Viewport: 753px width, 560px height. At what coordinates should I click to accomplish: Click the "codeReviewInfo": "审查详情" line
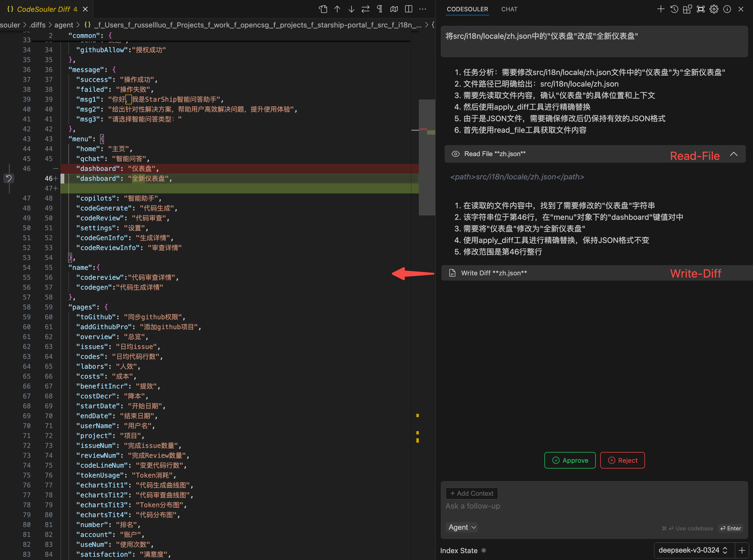pyautogui.click(x=129, y=248)
